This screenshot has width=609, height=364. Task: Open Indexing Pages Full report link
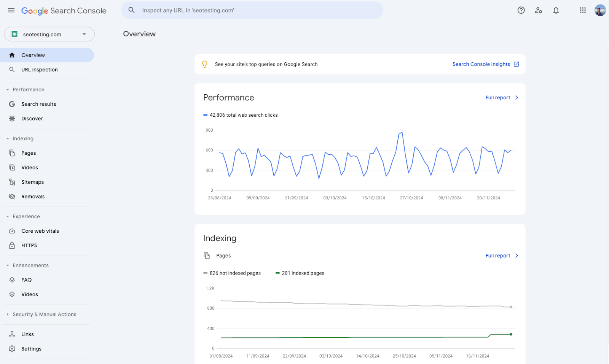click(x=498, y=256)
